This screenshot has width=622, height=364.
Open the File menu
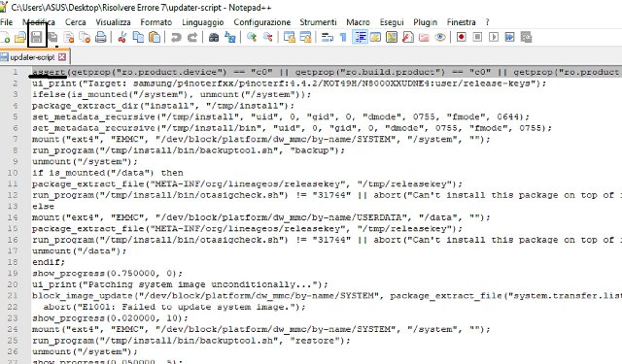pos(7,22)
